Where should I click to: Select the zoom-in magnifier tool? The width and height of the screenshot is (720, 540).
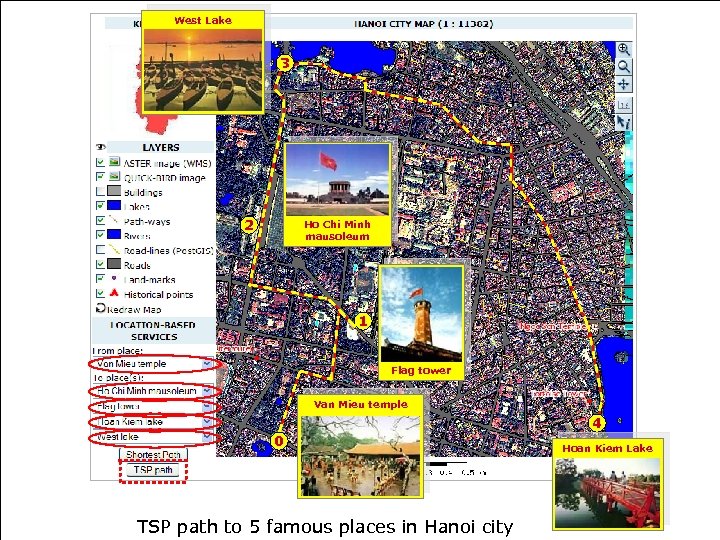pos(623,50)
